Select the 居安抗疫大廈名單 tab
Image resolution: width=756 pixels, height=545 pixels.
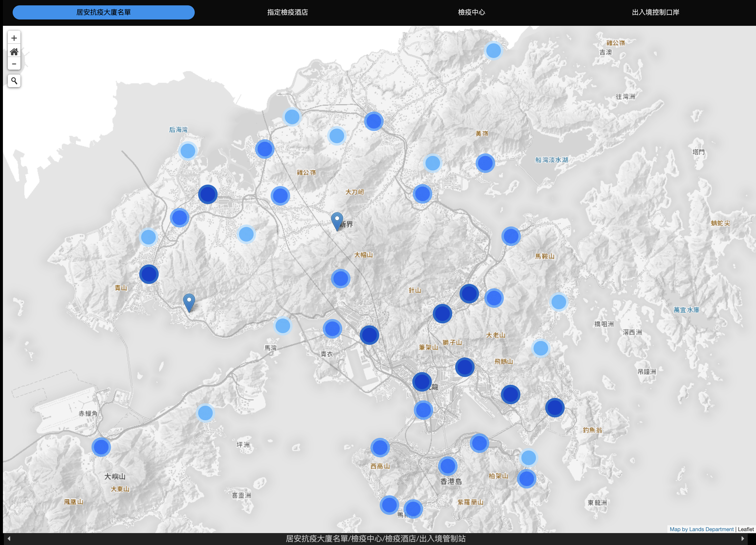(x=104, y=12)
